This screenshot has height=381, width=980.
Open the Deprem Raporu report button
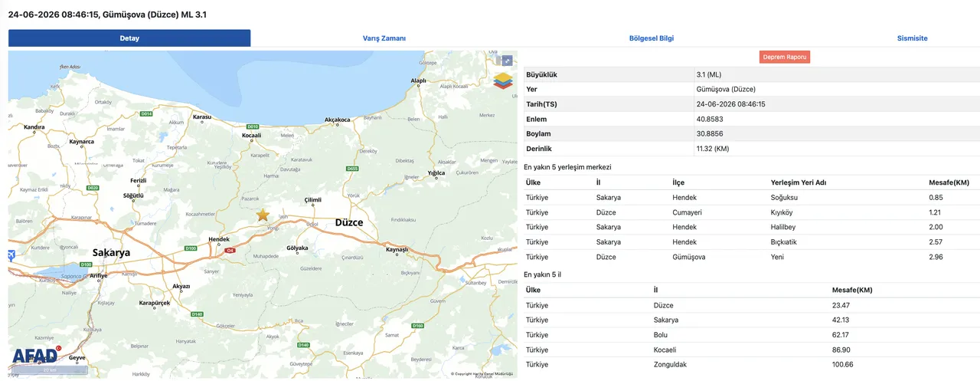coord(785,57)
